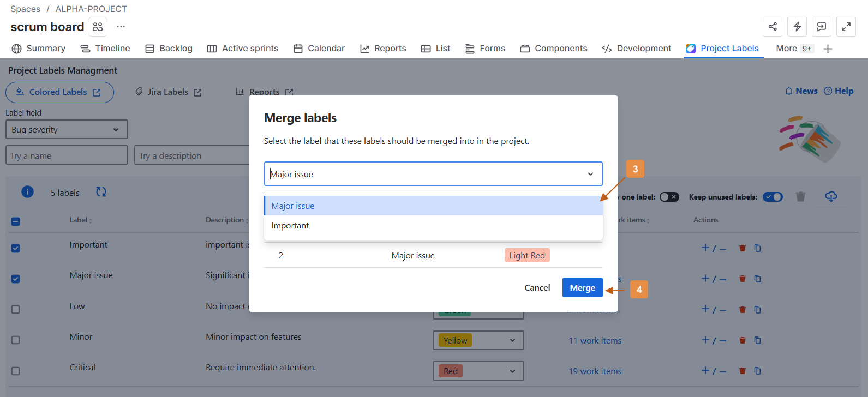This screenshot has height=397, width=868.
Task: Cancel the Merge labels dialog
Action: pos(537,287)
